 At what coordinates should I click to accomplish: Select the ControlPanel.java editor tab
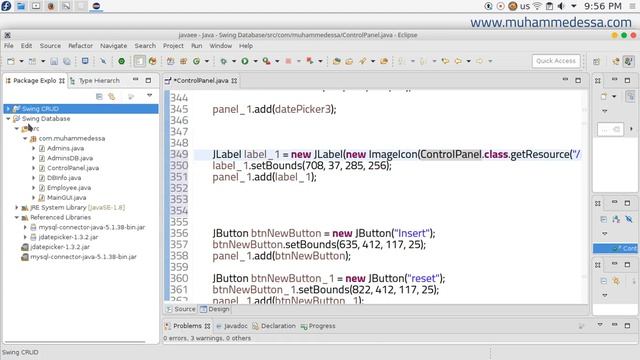pyautogui.click(x=201, y=81)
